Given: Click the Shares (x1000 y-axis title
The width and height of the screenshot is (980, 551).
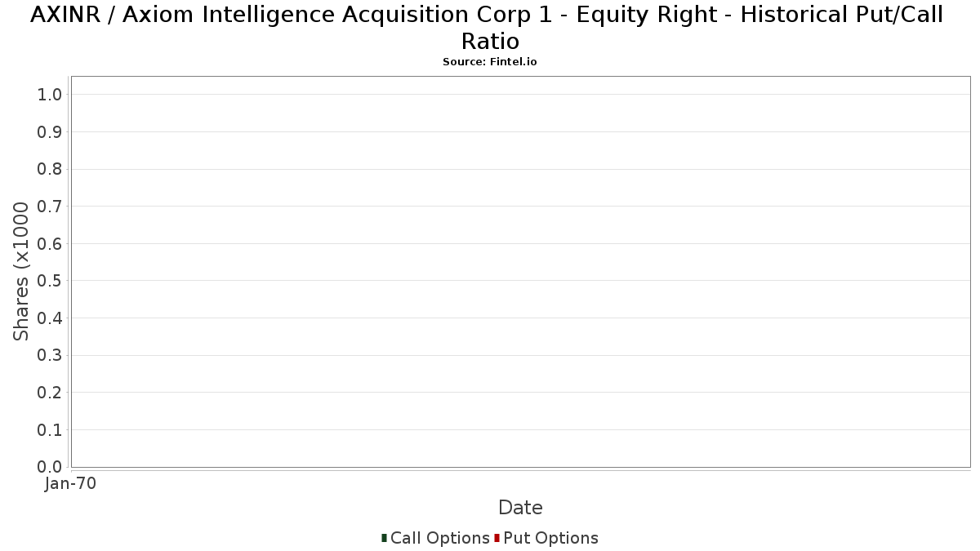Looking at the screenshot, I should (21, 272).
